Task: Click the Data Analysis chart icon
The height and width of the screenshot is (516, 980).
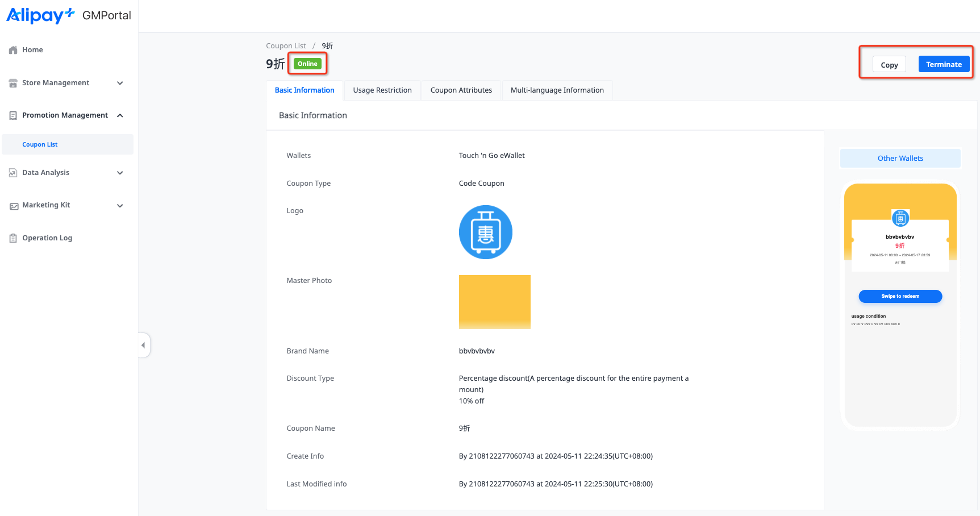Action: 13,173
